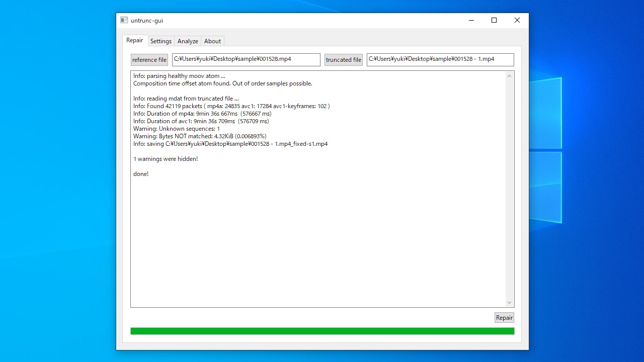Focus the truncated file path field
Viewport: 644px width, 362px height.
click(x=440, y=60)
